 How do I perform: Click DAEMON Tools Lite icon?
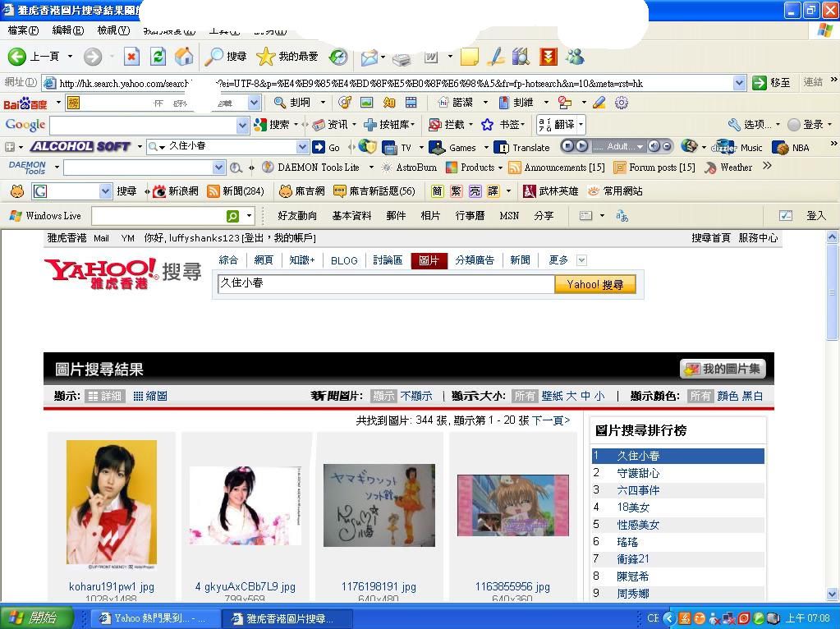coord(268,168)
